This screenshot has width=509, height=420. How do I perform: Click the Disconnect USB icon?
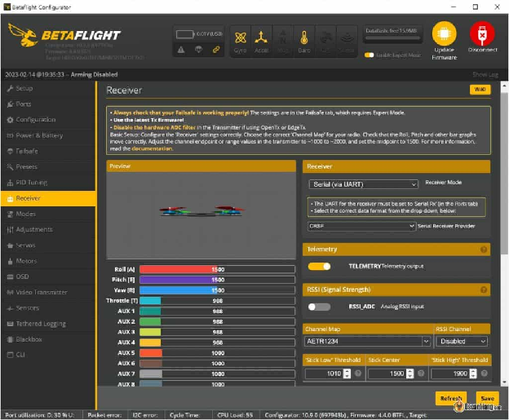click(x=482, y=33)
